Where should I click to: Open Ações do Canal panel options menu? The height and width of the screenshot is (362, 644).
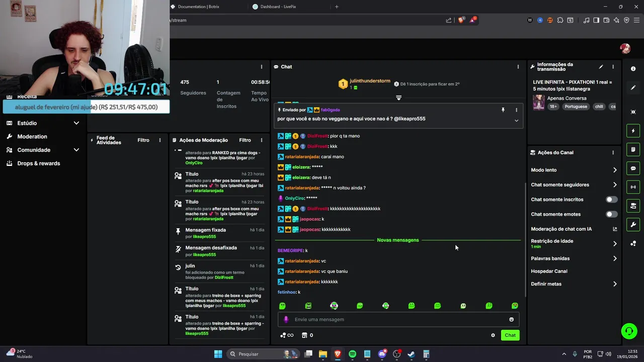[x=613, y=152]
